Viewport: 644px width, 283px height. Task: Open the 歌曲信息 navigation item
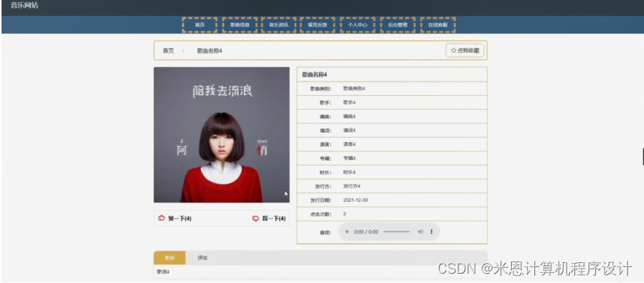pyautogui.click(x=240, y=25)
